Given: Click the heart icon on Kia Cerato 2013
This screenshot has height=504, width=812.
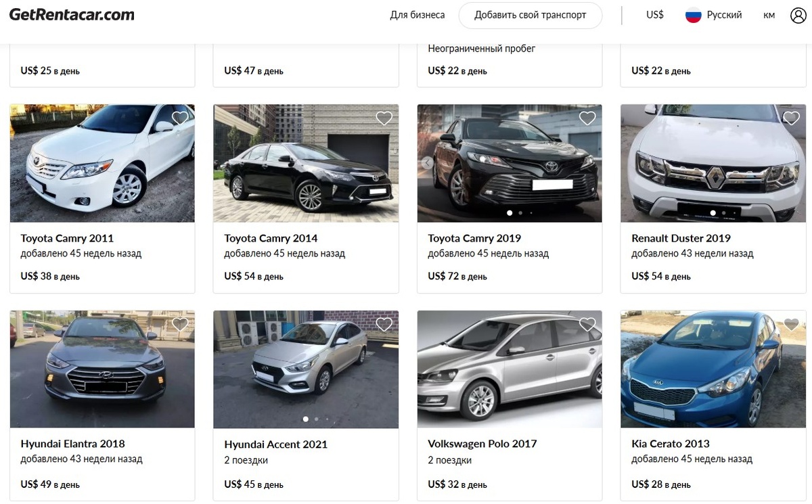Looking at the screenshot, I should pos(791,323).
